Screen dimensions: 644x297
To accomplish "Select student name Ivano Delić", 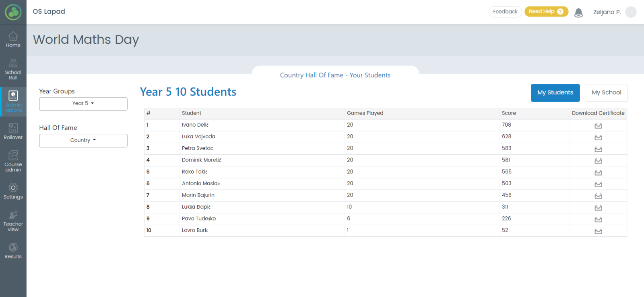I will [195, 125].
